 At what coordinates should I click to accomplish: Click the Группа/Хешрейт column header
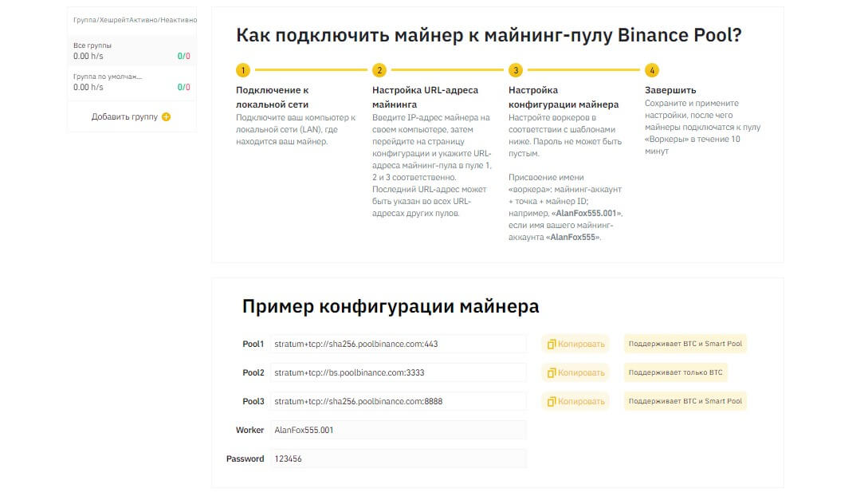click(100, 19)
